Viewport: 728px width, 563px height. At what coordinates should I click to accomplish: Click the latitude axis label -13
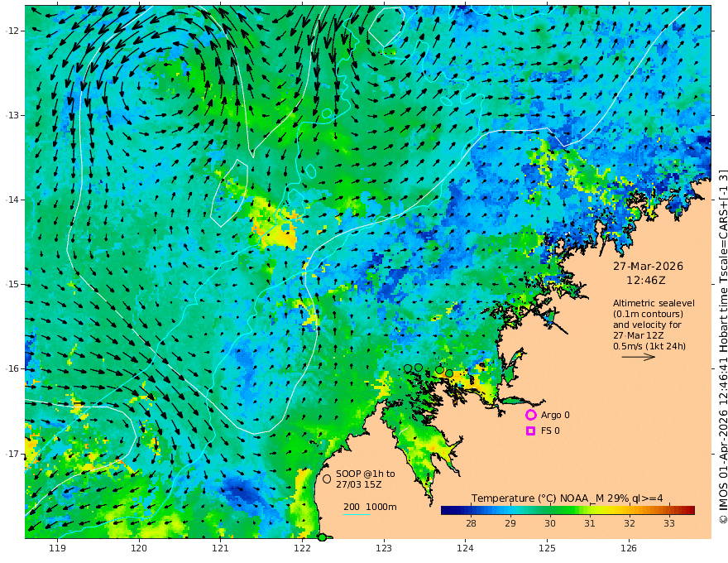pos(12,115)
